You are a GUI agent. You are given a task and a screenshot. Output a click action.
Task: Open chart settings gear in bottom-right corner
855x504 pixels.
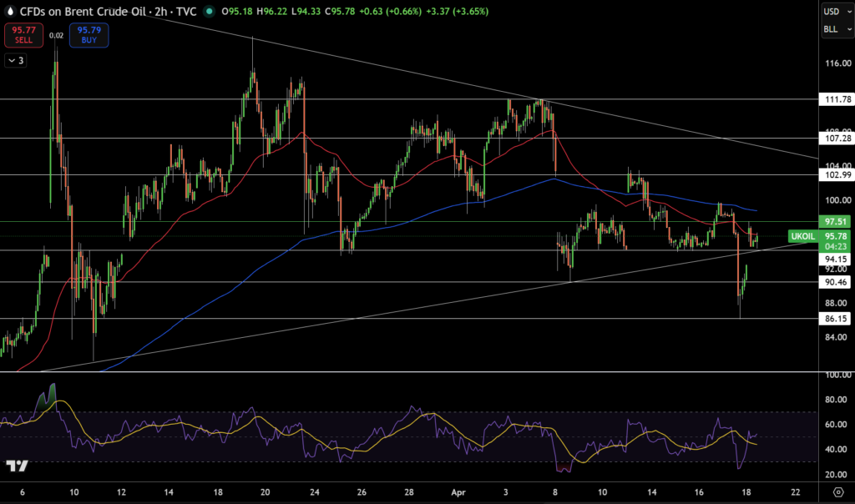pyautogui.click(x=838, y=492)
